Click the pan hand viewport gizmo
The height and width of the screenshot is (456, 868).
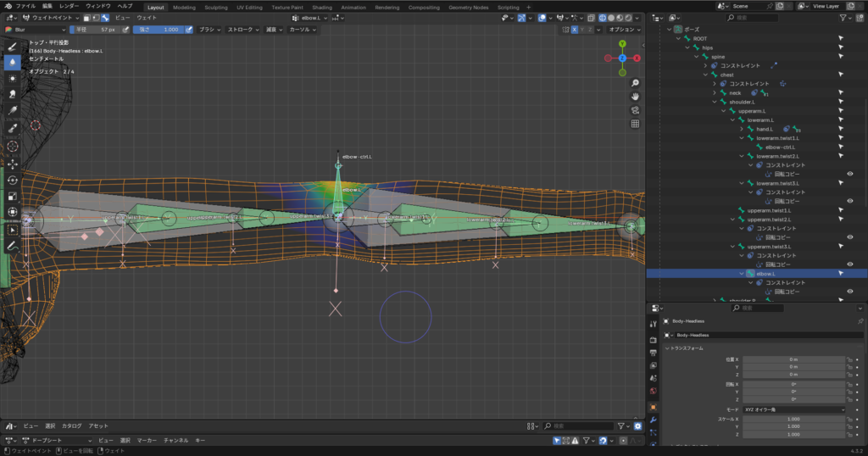[635, 97]
